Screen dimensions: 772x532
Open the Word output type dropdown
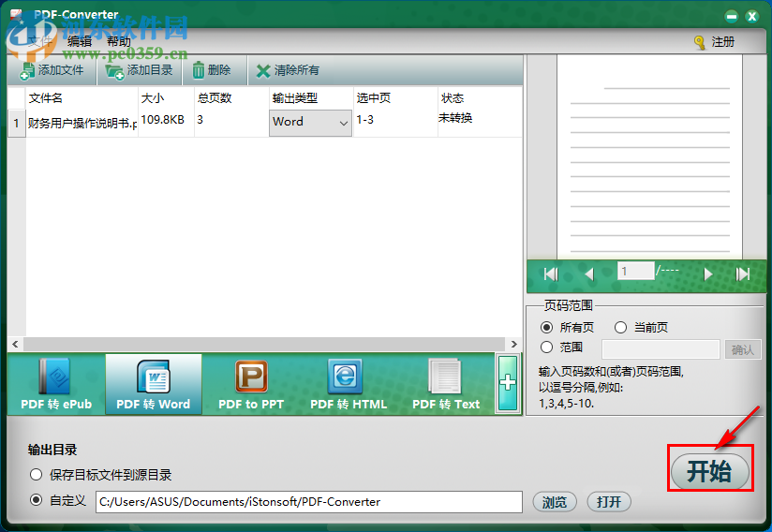tap(310, 123)
